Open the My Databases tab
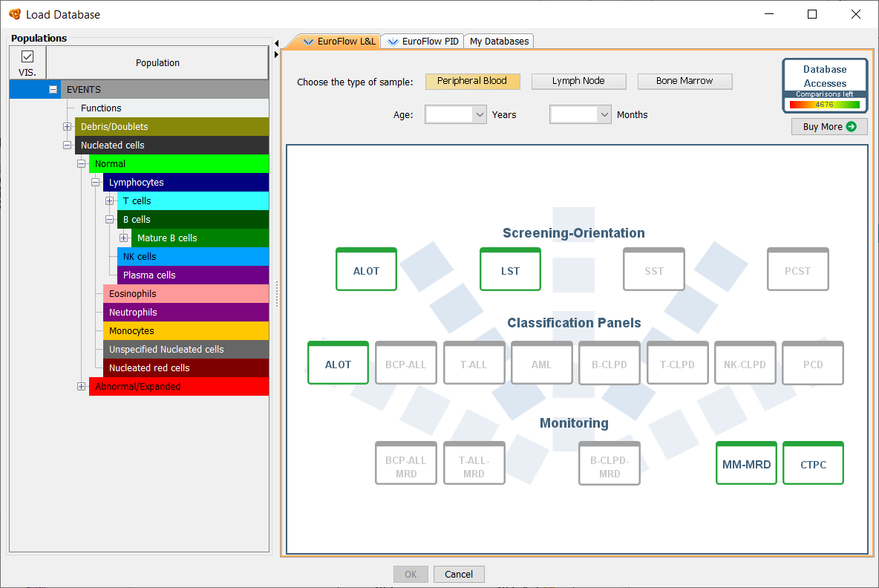This screenshot has width=879, height=588. (x=499, y=41)
